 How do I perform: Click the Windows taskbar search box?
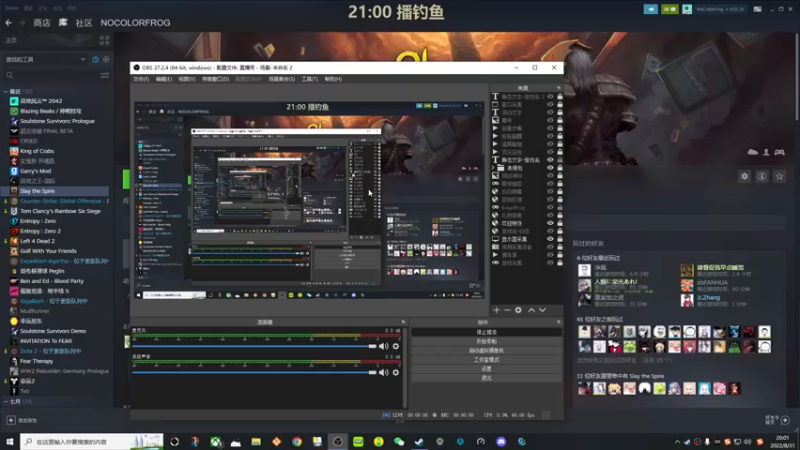pos(92,442)
